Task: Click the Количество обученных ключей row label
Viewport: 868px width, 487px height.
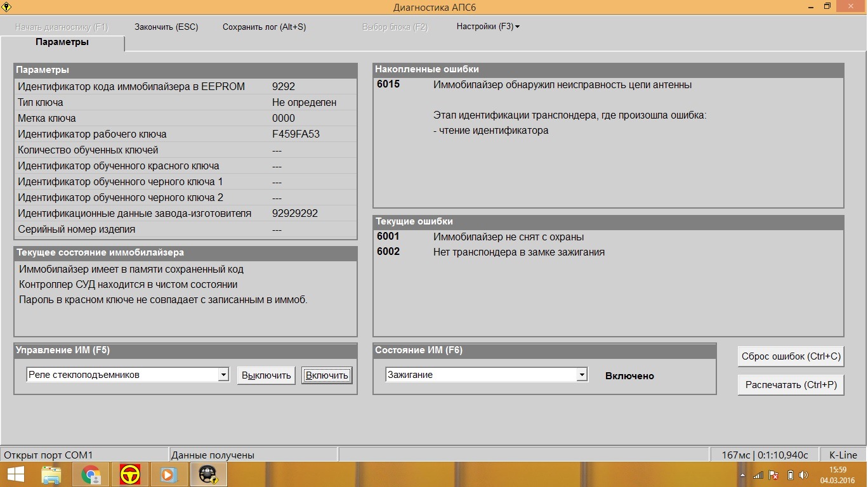Action: coord(88,150)
